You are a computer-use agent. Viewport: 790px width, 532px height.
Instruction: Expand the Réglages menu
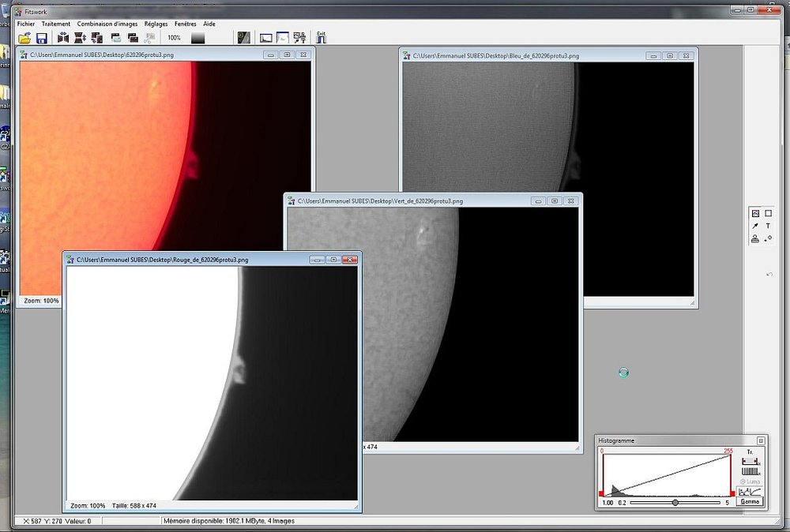156,24
